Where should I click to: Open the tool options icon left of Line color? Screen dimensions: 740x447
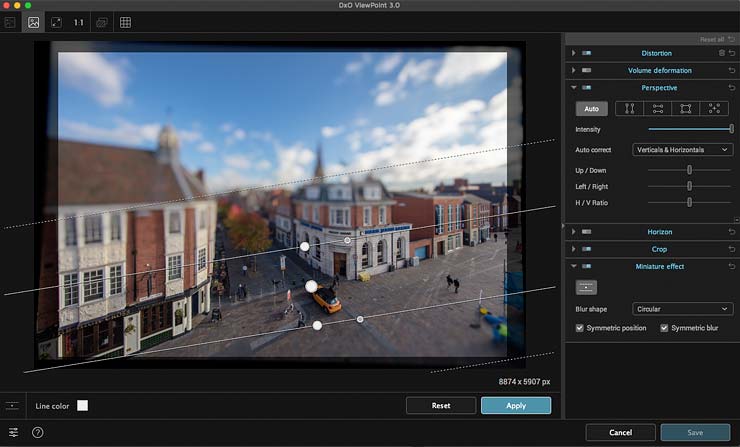coord(12,405)
